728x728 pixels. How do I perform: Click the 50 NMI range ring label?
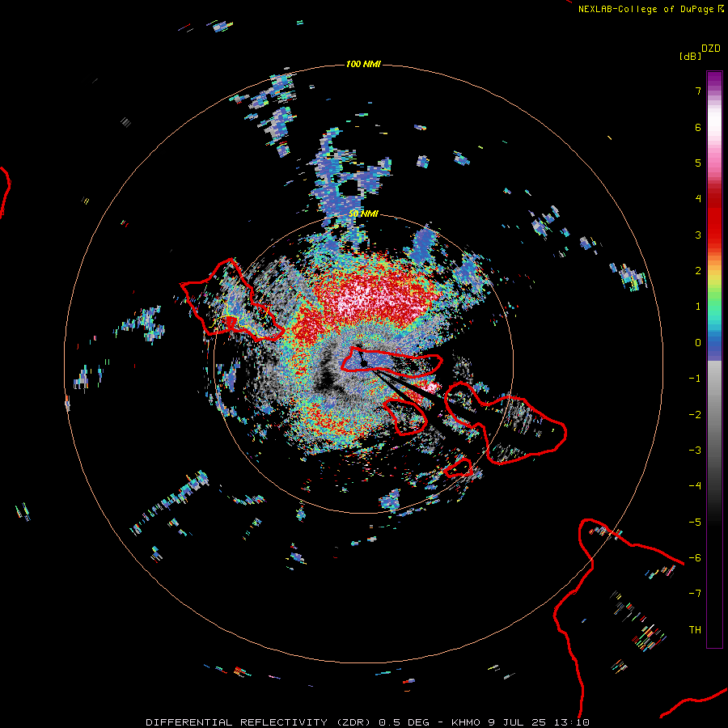coord(363,214)
